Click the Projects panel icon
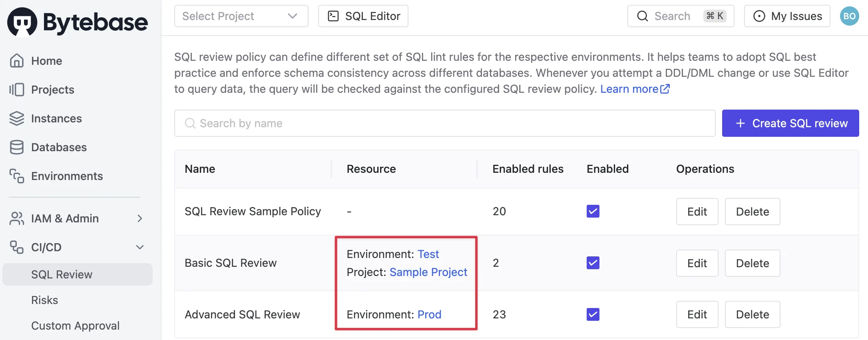The height and width of the screenshot is (340, 868). pyautogui.click(x=17, y=90)
